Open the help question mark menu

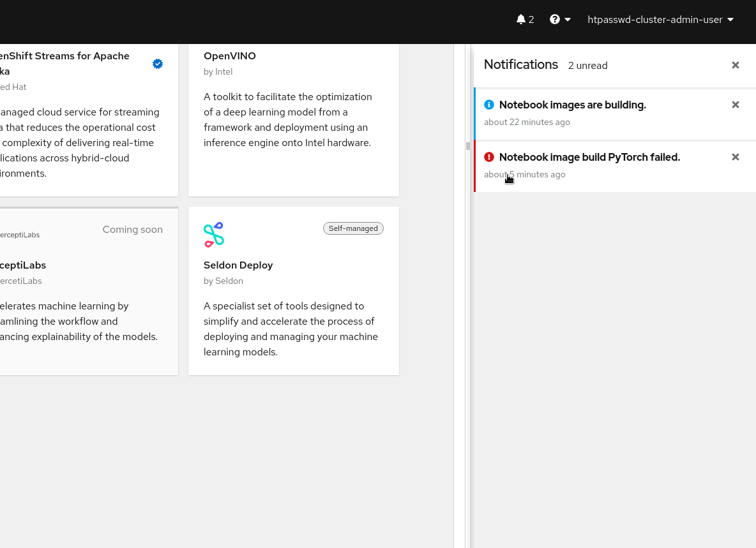point(555,20)
